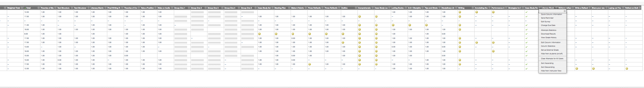Click the Total cell showing 13.00
Viewport: 644px width, 88px height.
click(x=26, y=47)
